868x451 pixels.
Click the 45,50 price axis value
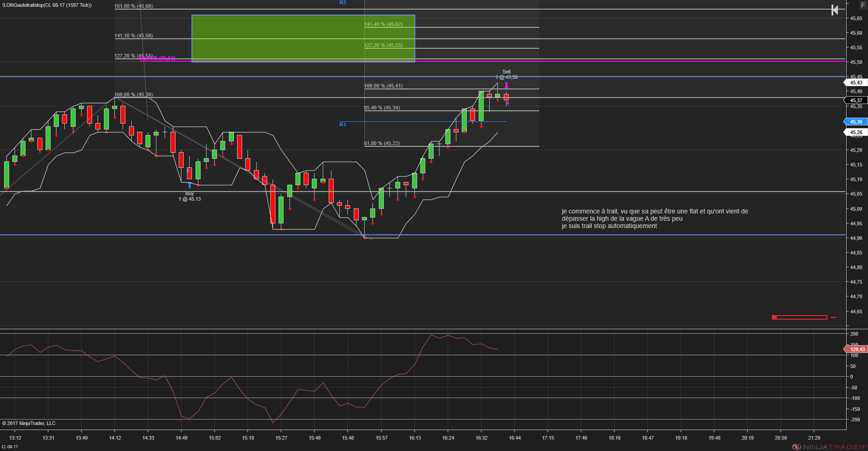pos(856,62)
